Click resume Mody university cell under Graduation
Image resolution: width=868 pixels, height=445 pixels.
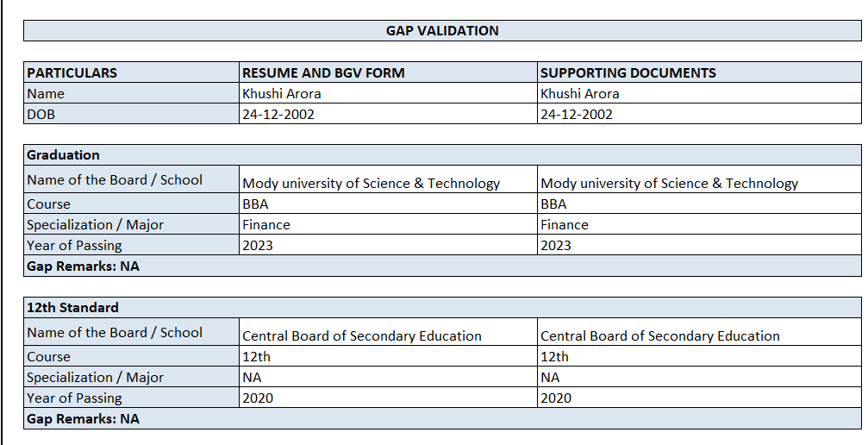pyautogui.click(x=388, y=182)
